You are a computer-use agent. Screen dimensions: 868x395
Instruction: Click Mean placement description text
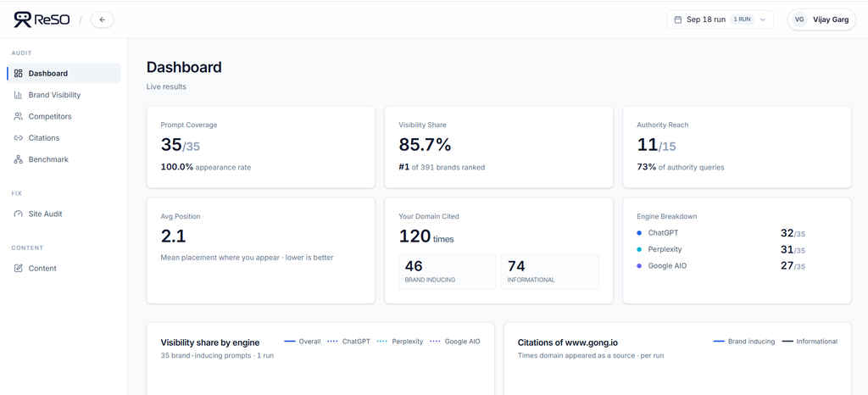click(247, 257)
